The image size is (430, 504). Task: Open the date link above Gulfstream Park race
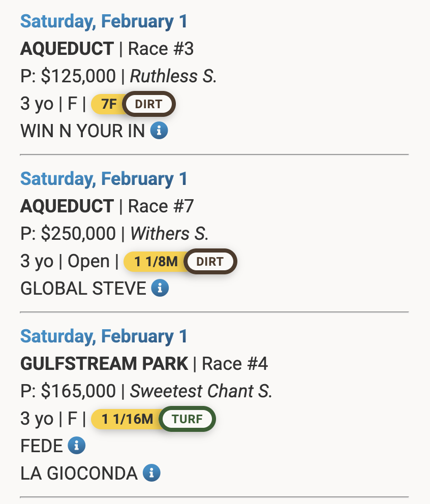pyautogui.click(x=104, y=336)
